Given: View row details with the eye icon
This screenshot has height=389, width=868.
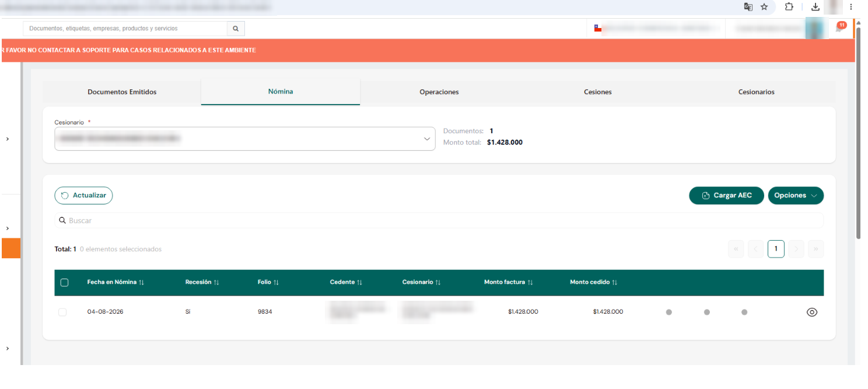Looking at the screenshot, I should (x=811, y=312).
